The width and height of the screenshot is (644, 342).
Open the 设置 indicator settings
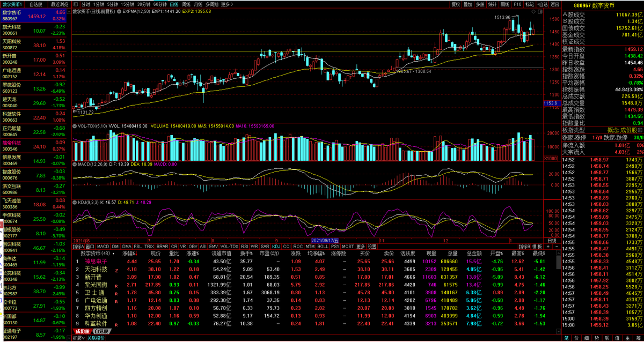coord(372,247)
